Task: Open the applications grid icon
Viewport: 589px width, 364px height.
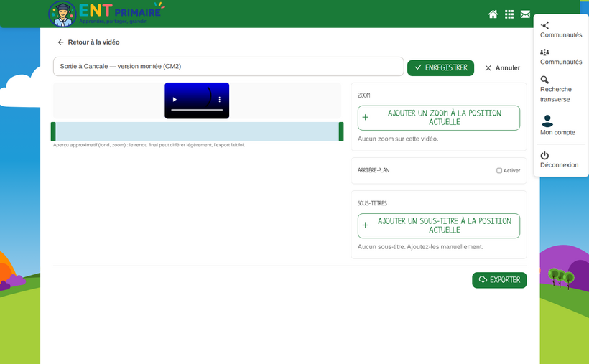Action: click(x=509, y=14)
